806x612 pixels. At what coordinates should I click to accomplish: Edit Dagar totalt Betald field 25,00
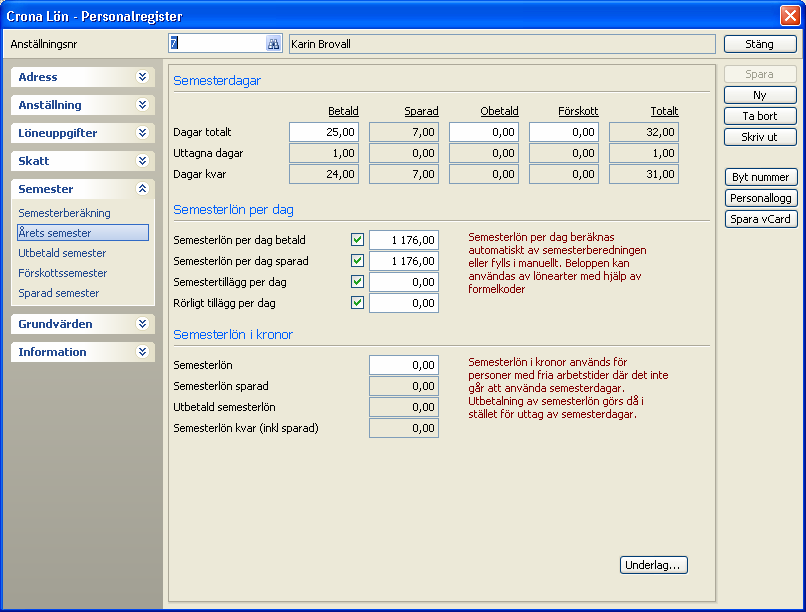point(324,132)
